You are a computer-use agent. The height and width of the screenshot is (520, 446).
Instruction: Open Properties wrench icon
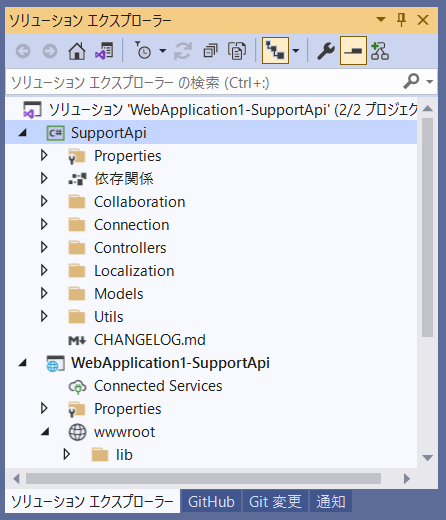325,51
